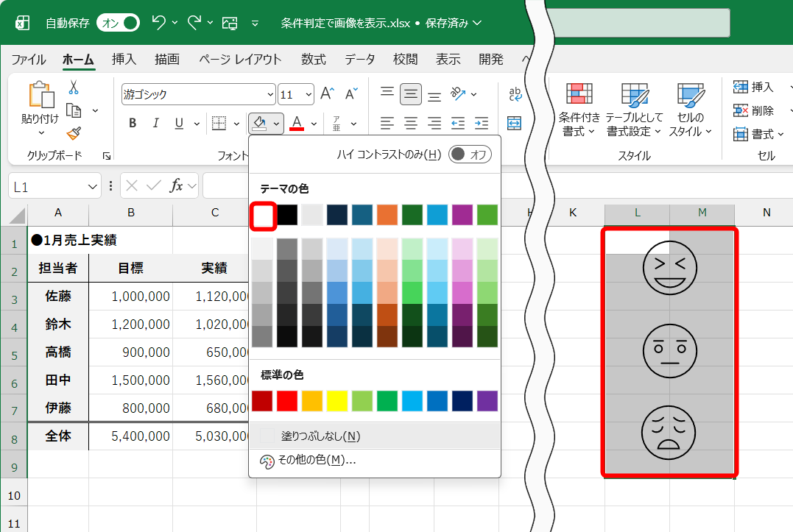The image size is (793, 532).
Task: Toggle ハイ コントラストのみ switch
Action: point(470,155)
